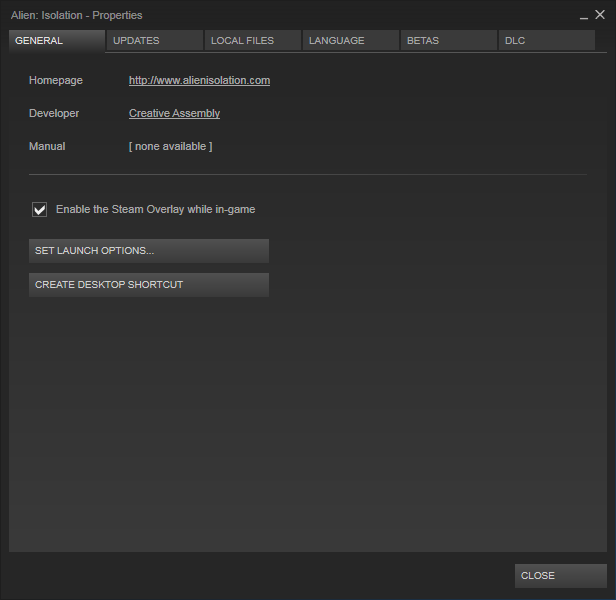Disable the Steam Overlay checkbox
Screen dimensions: 616x600
[40, 209]
